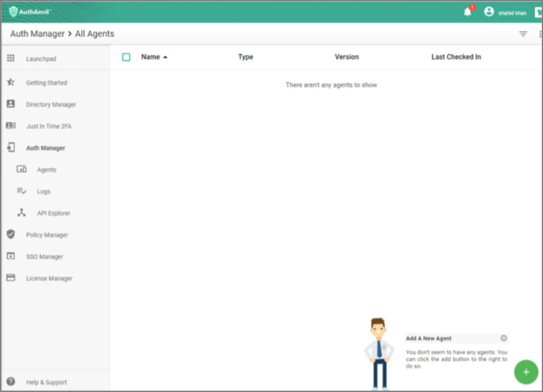This screenshot has height=392, width=543.
Task: Go to Directory Manager
Action: pyautogui.click(x=51, y=104)
